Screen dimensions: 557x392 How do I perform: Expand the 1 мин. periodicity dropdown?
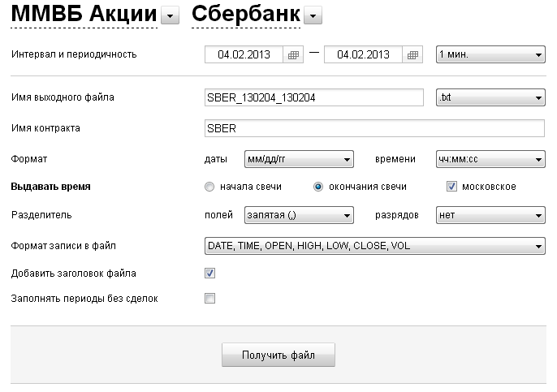point(490,54)
